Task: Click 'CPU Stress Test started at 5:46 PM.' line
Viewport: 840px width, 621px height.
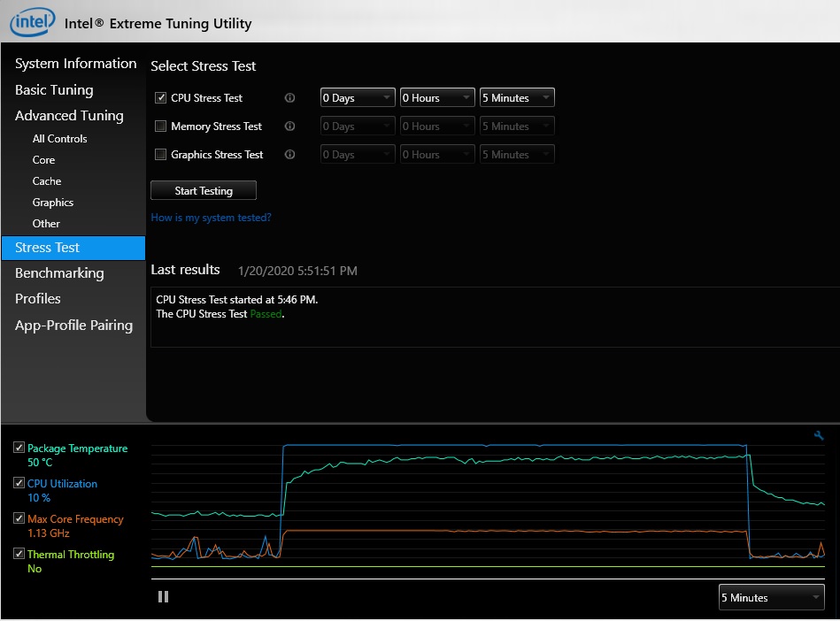Action: tap(237, 300)
